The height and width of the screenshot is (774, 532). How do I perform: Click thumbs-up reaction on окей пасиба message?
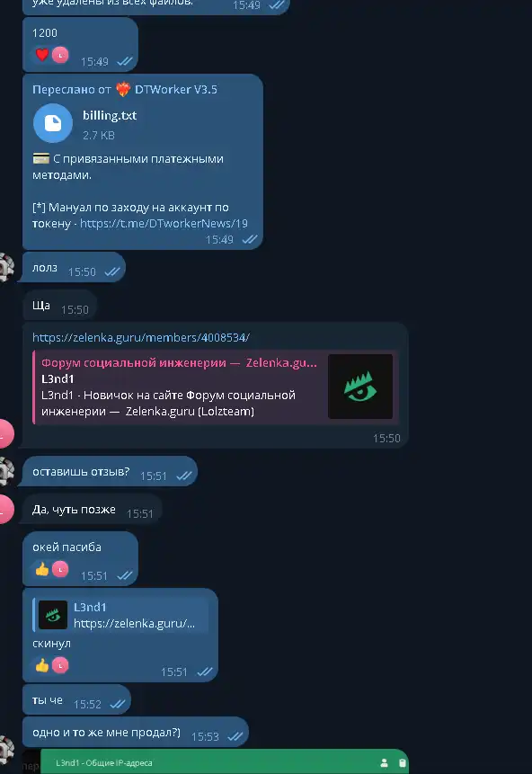pos(42,569)
